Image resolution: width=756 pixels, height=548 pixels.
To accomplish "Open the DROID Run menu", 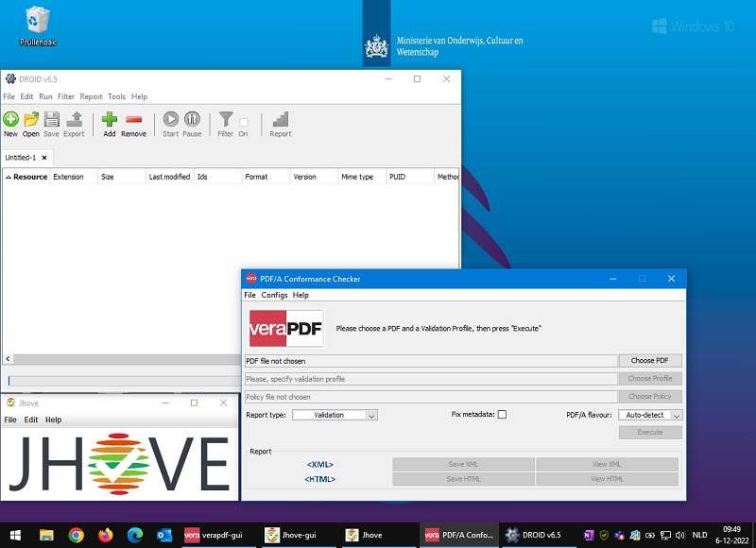I will pos(45,96).
